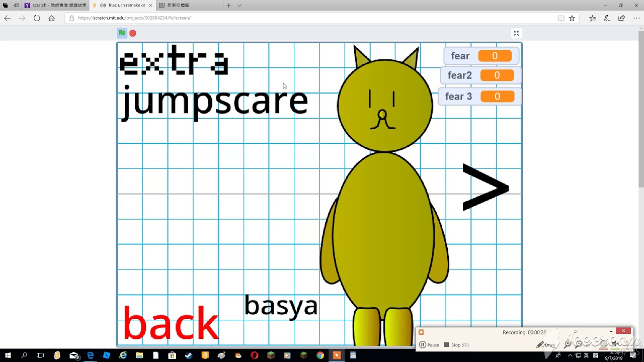Go back using browser back arrow
This screenshot has height=362, width=644.
click(7, 18)
